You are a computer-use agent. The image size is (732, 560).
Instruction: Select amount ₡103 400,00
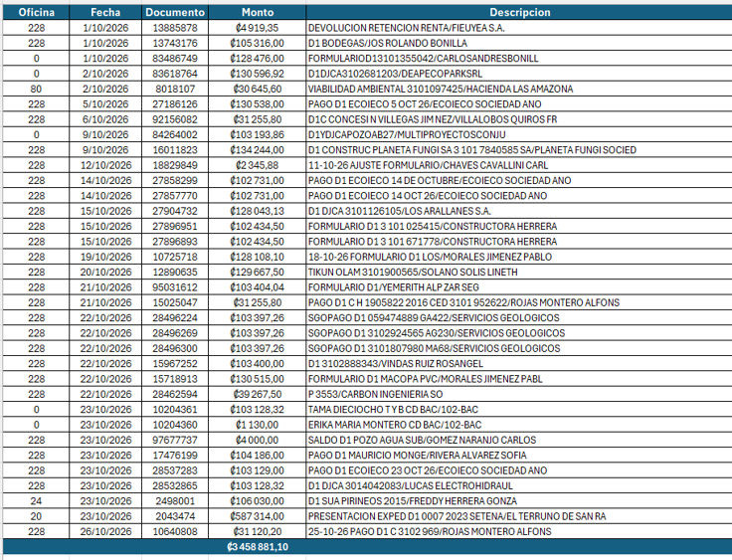(258, 363)
